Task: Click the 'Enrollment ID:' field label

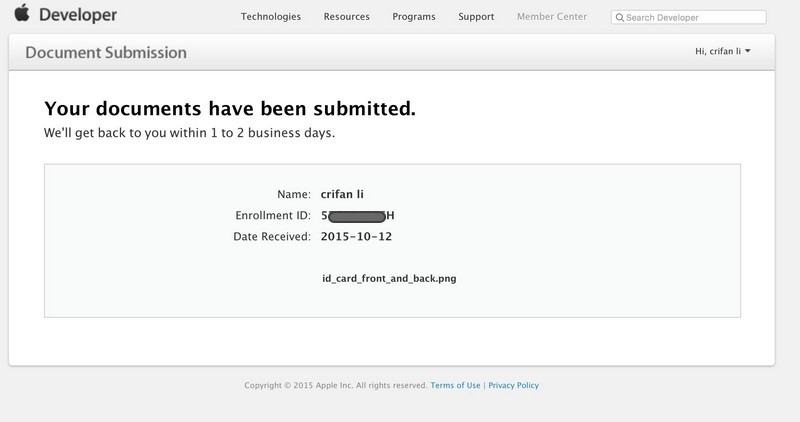Action: (x=273, y=215)
